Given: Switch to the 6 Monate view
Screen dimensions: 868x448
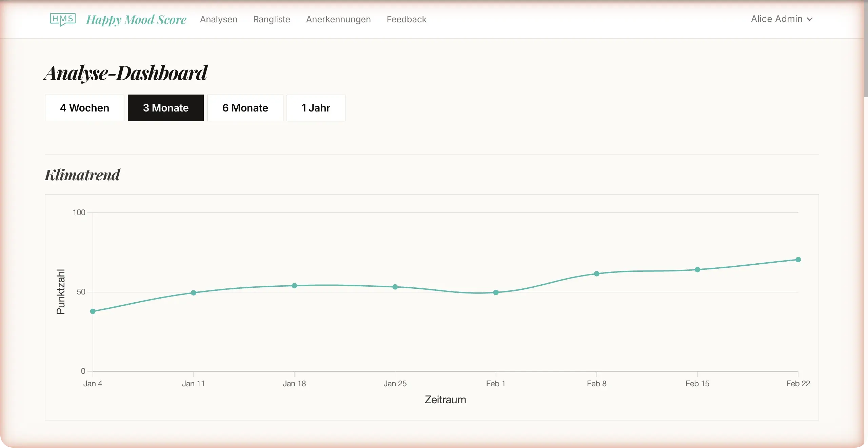Looking at the screenshot, I should coord(245,108).
